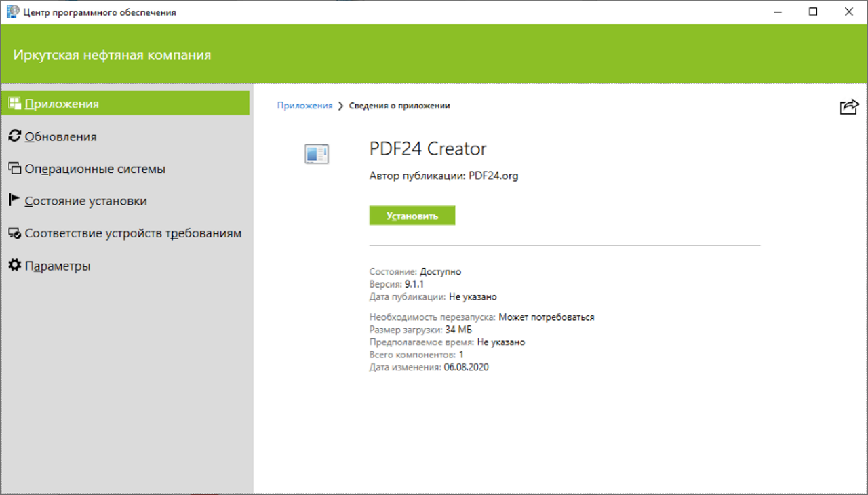Click the PDF24 Creator application icon
The height and width of the screenshot is (495, 868).
coord(317,154)
